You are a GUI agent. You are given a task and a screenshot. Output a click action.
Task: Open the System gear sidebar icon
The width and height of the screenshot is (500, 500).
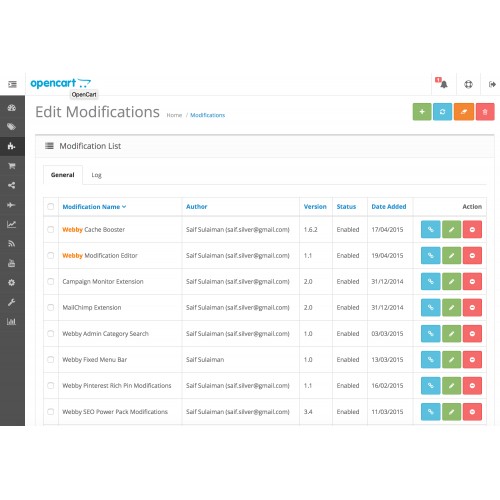pyautogui.click(x=12, y=283)
